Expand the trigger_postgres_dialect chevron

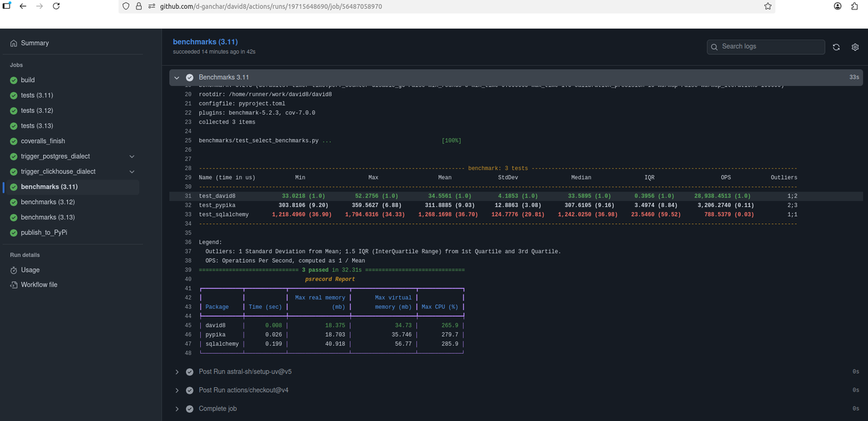(132, 156)
